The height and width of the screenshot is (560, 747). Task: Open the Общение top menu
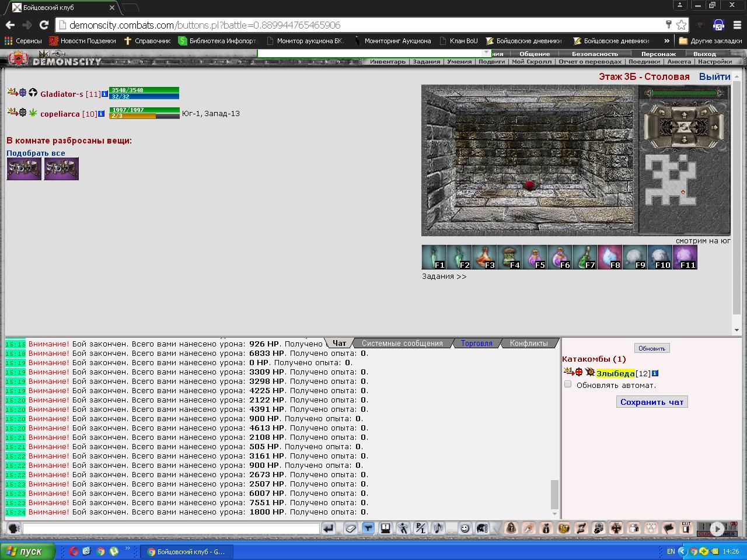tap(535, 54)
